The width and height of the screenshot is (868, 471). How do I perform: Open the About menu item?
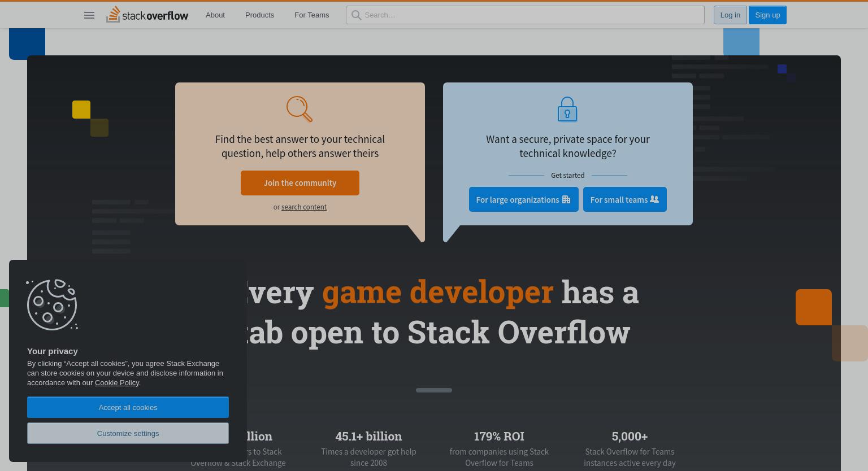tap(215, 15)
